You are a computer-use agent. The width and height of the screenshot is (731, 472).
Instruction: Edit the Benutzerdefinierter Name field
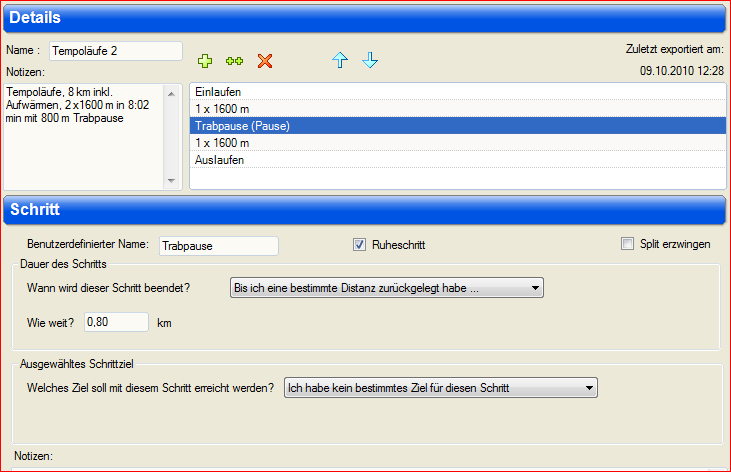218,245
